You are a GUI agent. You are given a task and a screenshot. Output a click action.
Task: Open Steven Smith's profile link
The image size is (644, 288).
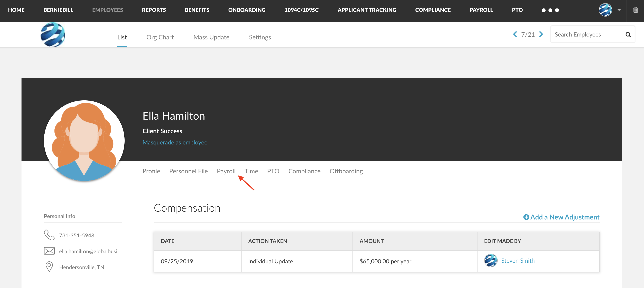(518, 261)
